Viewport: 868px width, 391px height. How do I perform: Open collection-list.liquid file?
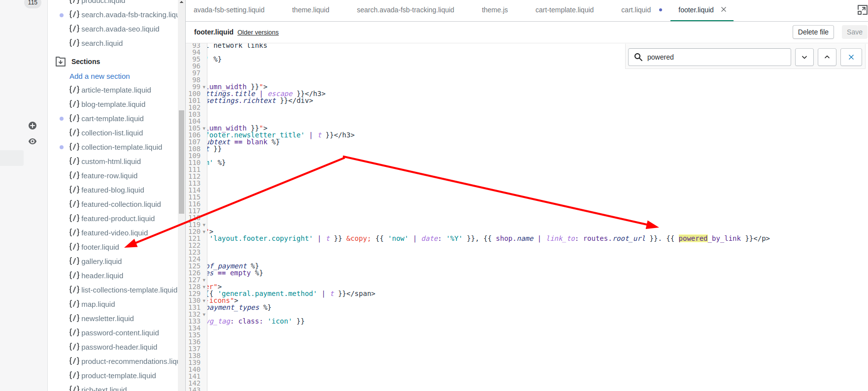point(112,133)
